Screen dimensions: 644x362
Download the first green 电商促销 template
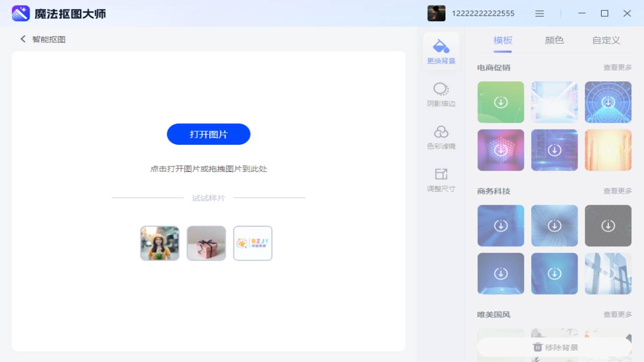click(x=501, y=102)
